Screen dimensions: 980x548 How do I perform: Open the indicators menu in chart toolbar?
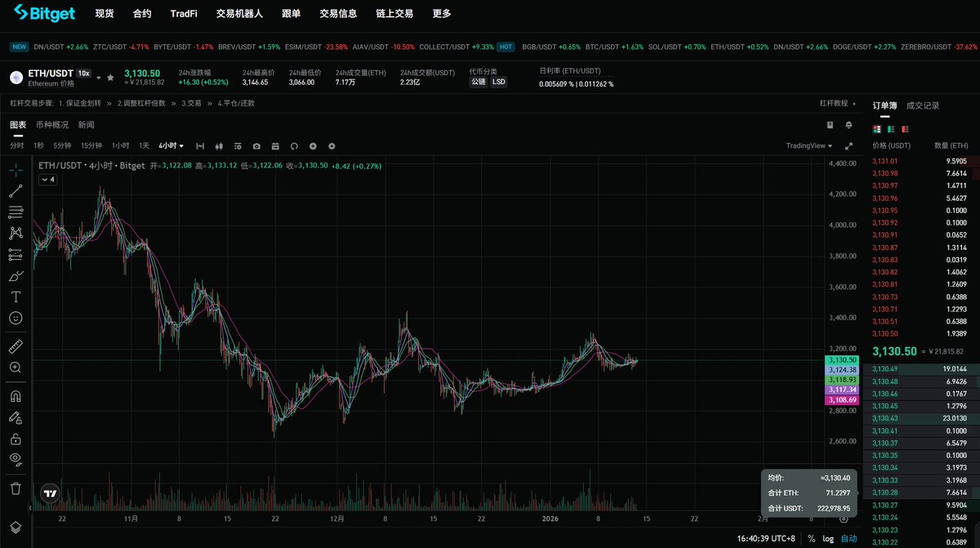click(x=237, y=146)
